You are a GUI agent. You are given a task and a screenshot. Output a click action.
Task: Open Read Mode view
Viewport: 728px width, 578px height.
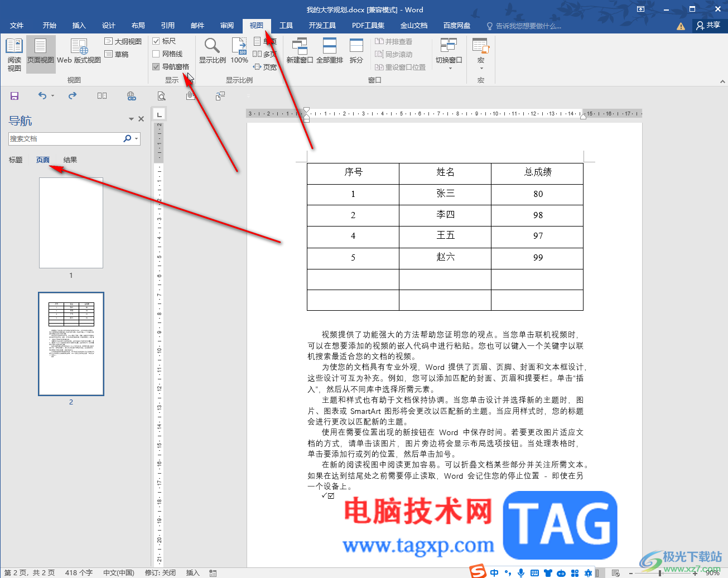pos(15,55)
